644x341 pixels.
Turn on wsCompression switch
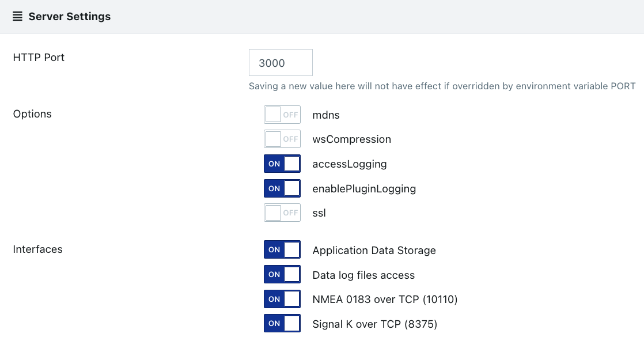tap(282, 139)
